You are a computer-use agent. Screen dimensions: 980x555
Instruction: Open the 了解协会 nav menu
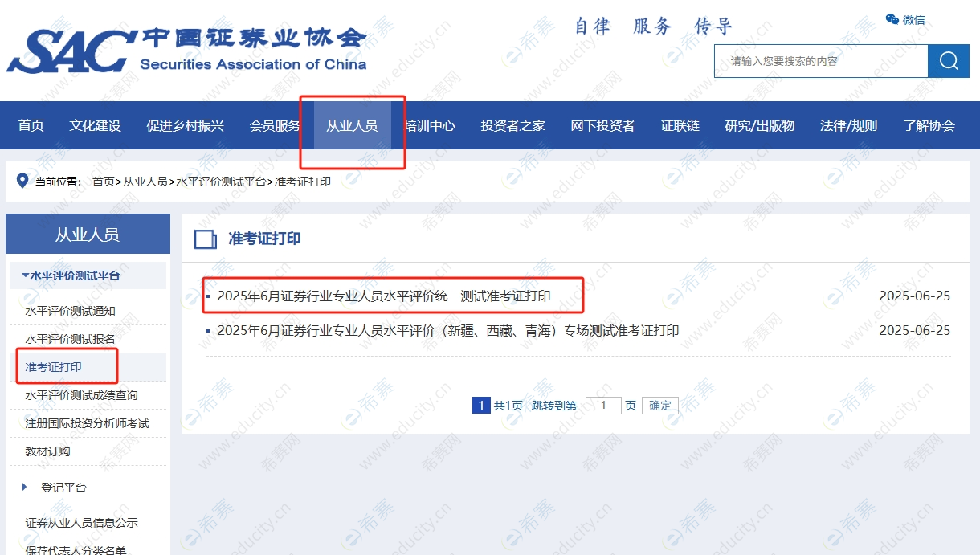pos(929,125)
